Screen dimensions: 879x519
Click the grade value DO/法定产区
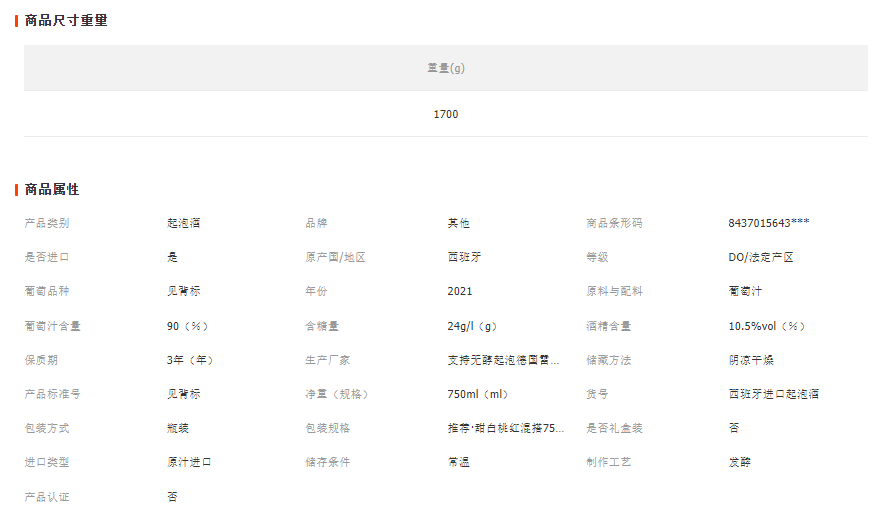click(x=761, y=257)
